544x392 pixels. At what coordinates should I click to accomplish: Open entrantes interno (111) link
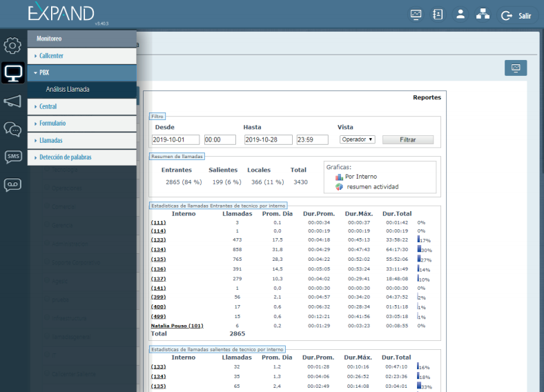coord(158,223)
